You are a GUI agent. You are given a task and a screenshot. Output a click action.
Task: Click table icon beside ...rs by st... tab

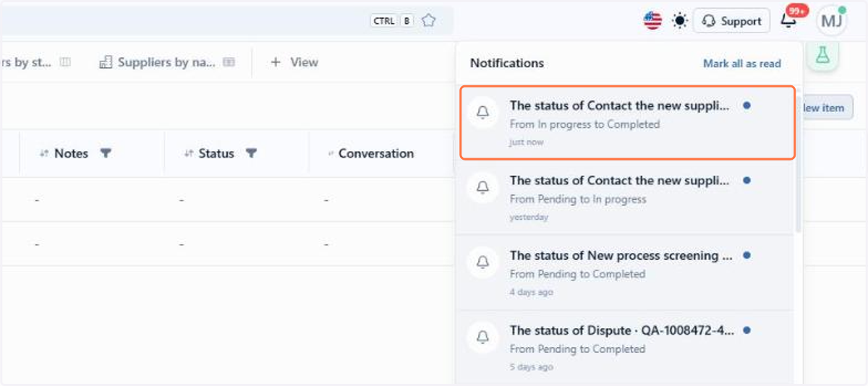65,62
